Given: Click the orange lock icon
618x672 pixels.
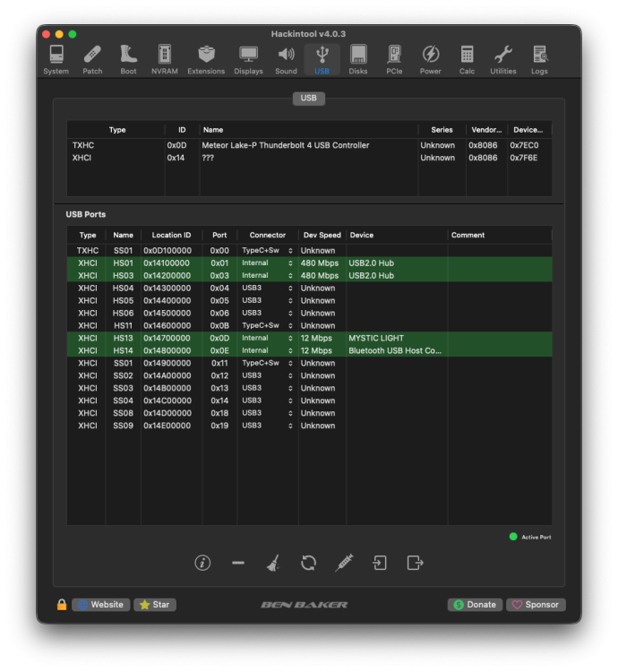Looking at the screenshot, I should (x=62, y=604).
